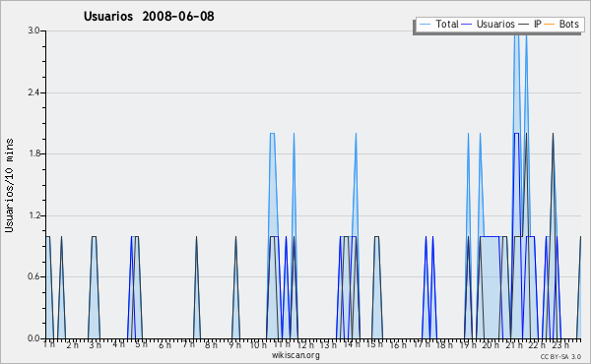
Task: Click the 9 h x-axis label
Action: (234, 344)
